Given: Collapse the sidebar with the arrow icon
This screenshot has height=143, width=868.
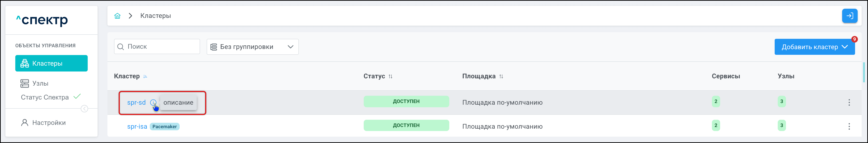Looking at the screenshot, I should click(85, 109).
